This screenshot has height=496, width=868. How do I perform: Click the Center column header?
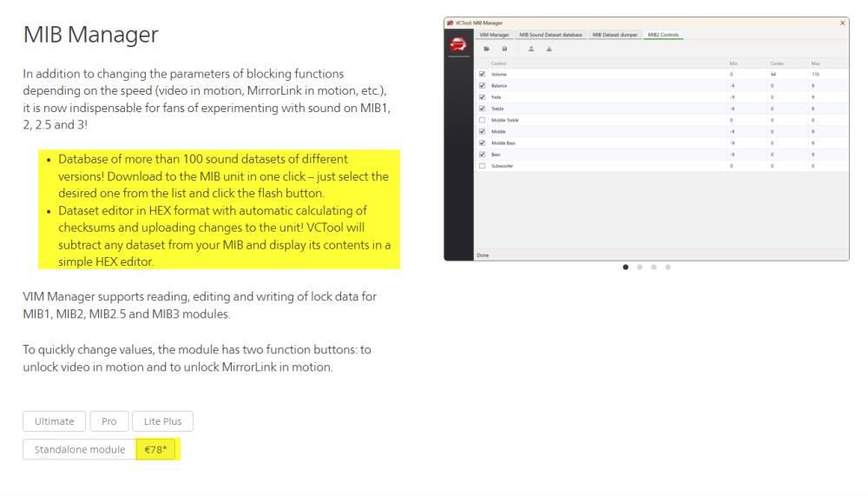(x=777, y=63)
